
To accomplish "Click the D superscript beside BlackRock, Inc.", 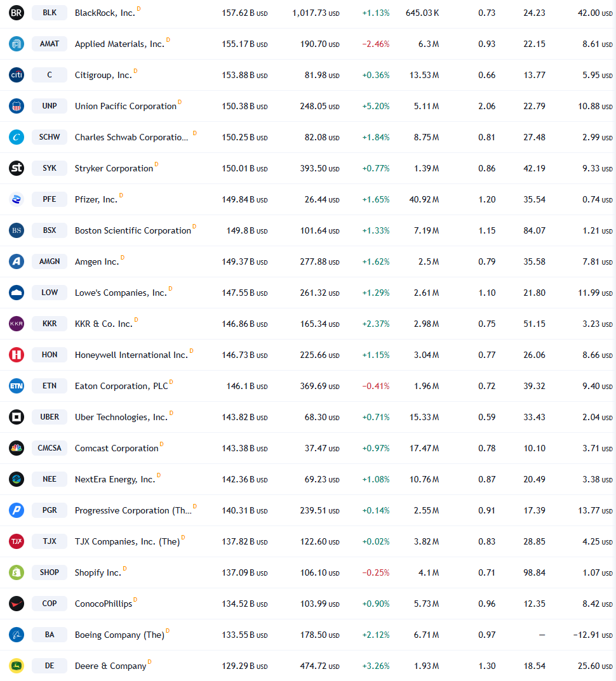I will click(x=138, y=9).
